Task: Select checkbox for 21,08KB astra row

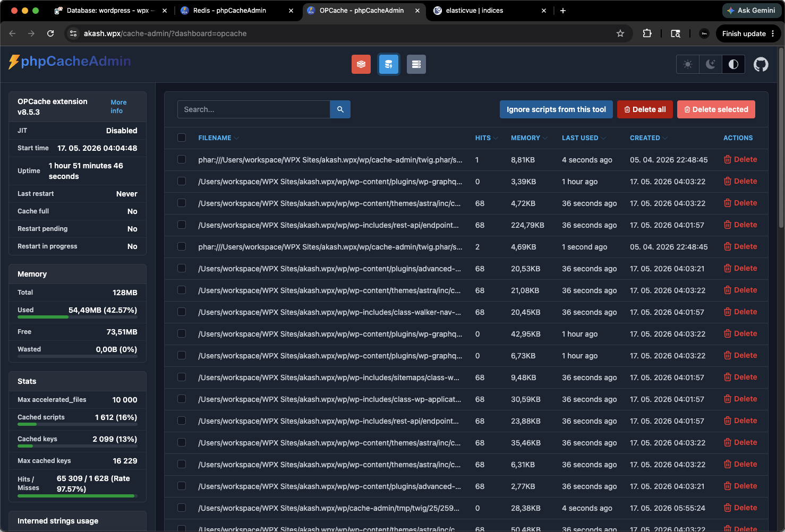Action: click(x=182, y=290)
